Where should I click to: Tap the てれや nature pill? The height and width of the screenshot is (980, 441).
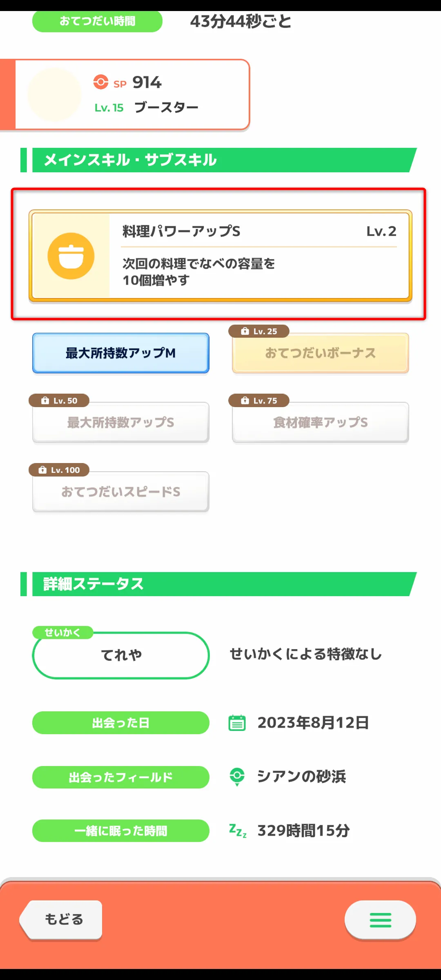[x=121, y=655]
